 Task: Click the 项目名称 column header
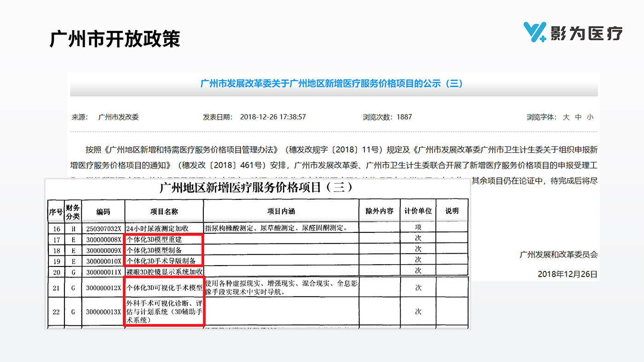(164, 211)
